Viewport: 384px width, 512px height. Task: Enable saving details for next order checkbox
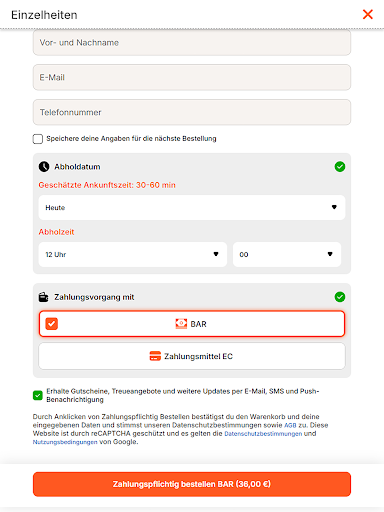(x=38, y=139)
